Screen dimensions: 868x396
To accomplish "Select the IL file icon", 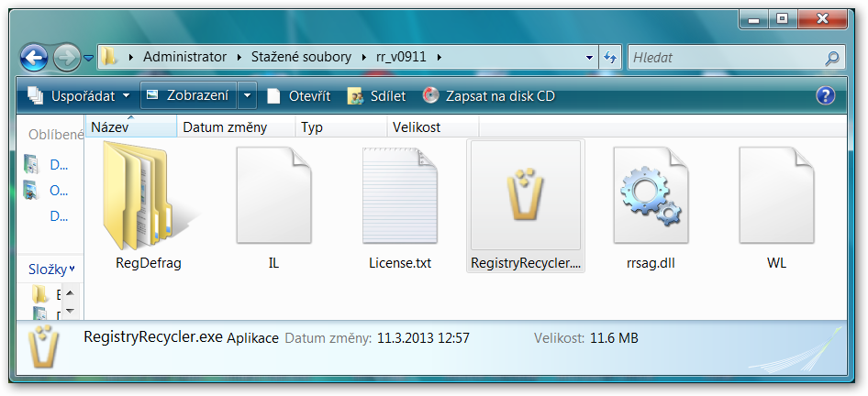I will pyautogui.click(x=273, y=194).
